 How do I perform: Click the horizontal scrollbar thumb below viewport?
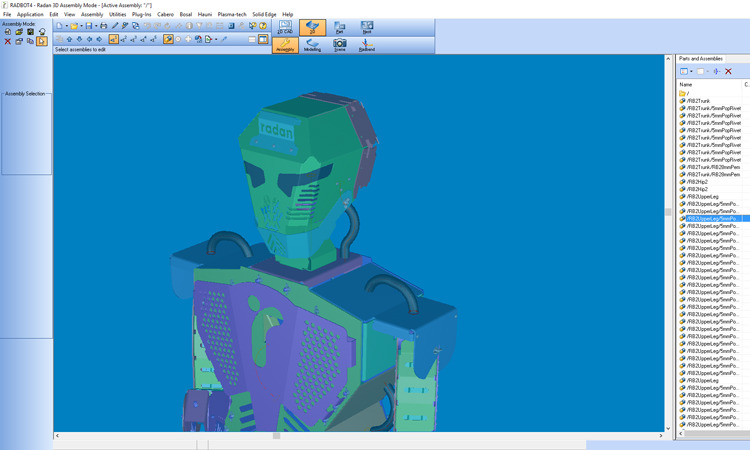click(x=276, y=436)
